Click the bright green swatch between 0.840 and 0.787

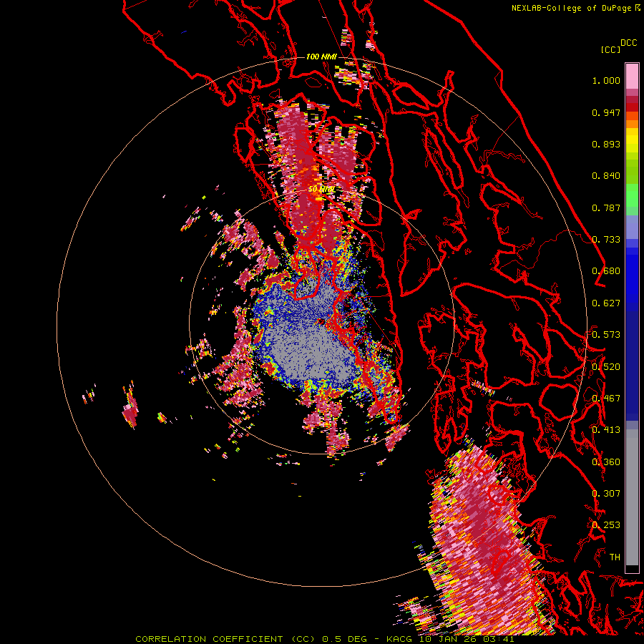click(x=632, y=195)
